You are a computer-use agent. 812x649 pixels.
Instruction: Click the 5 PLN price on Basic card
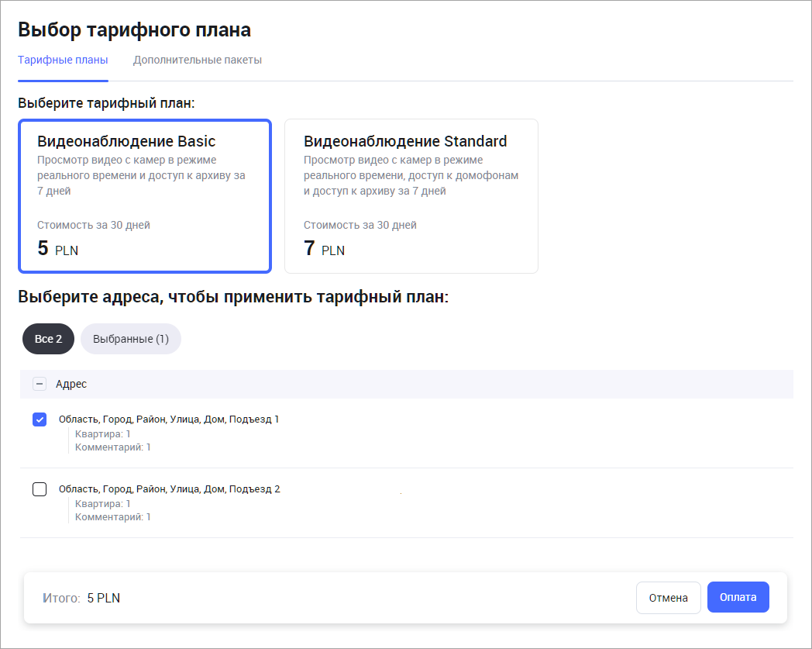(58, 249)
